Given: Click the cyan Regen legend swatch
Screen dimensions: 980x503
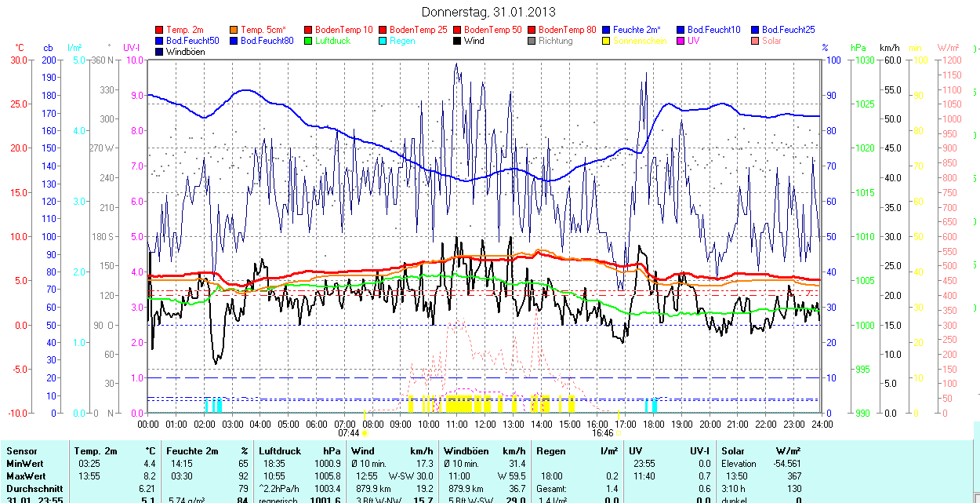Looking at the screenshot, I should [x=383, y=41].
